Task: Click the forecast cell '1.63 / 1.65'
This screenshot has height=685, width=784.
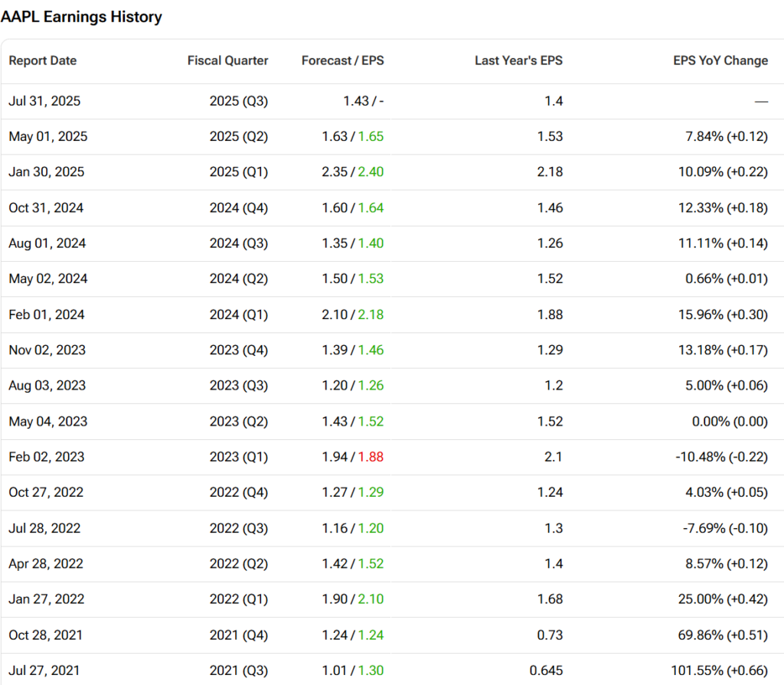Action: (x=352, y=136)
